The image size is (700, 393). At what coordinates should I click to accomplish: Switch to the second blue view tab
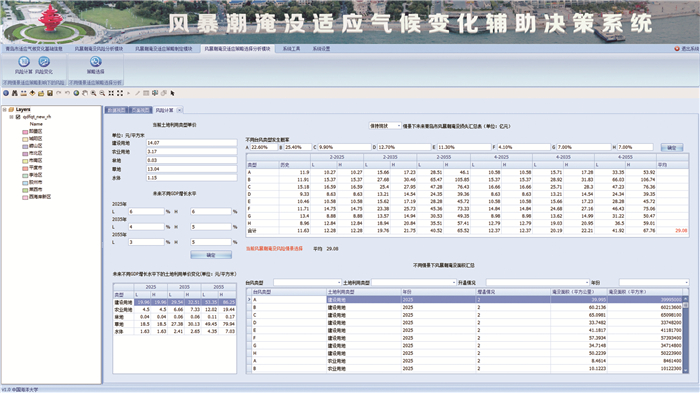[x=141, y=110]
